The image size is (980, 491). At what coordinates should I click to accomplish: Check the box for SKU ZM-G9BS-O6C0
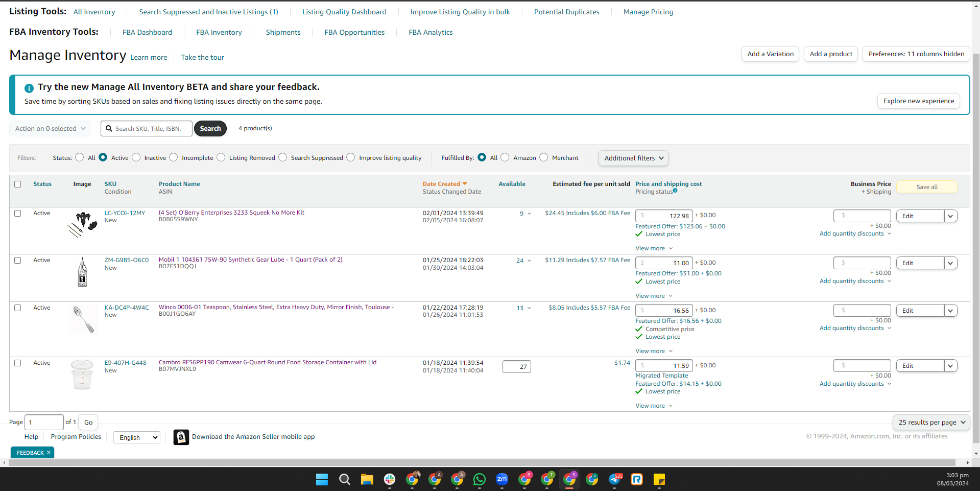pos(18,261)
